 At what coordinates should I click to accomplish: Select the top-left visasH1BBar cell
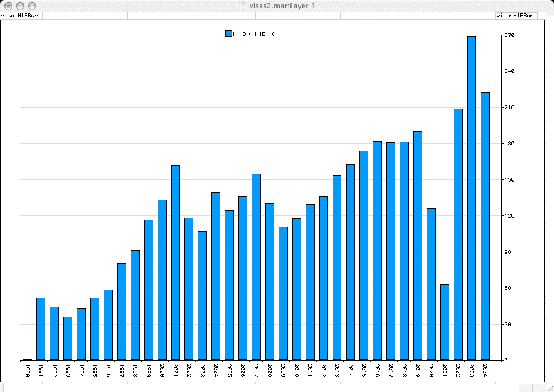21,16
